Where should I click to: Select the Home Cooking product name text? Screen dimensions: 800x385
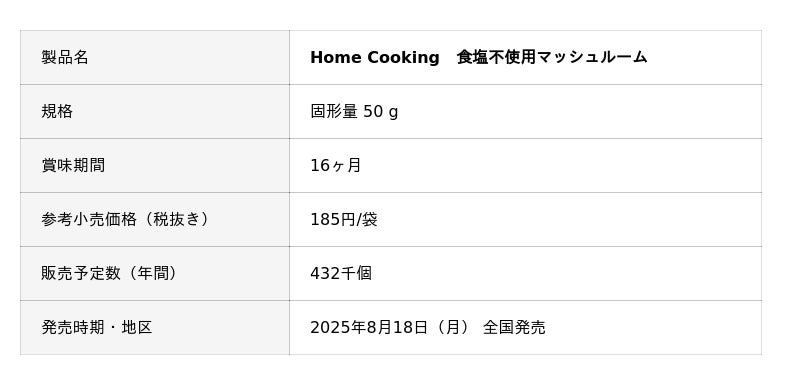479,57
